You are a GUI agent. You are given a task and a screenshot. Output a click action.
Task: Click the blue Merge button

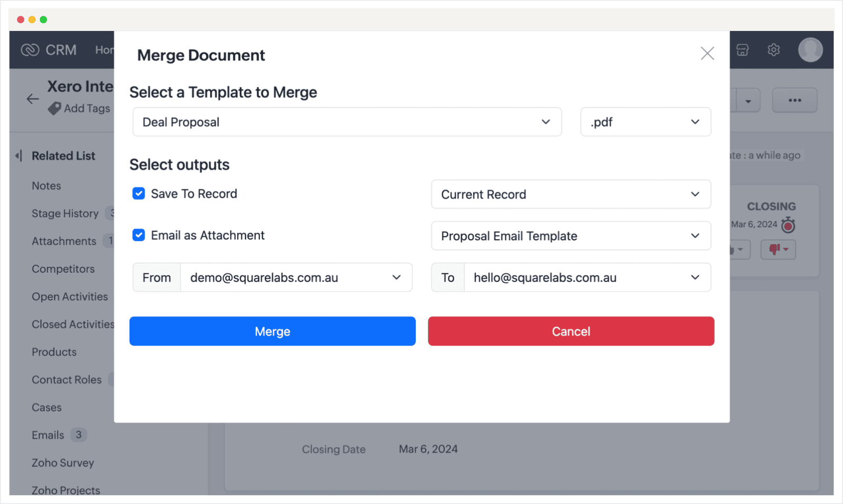tap(272, 331)
